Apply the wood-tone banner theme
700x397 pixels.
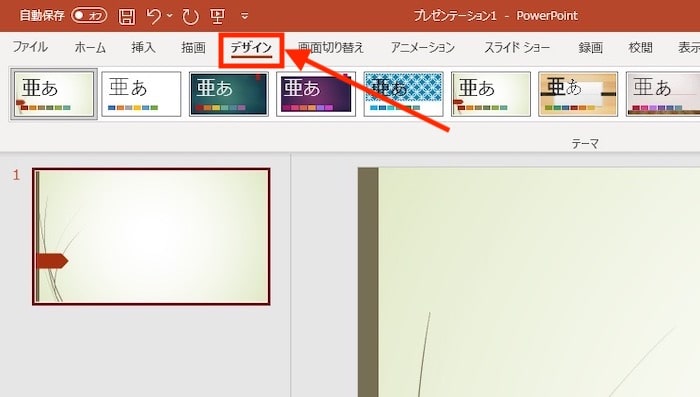[x=578, y=94]
